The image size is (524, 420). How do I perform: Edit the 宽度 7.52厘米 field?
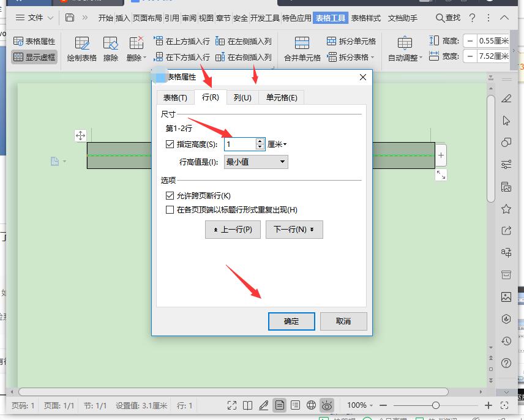(x=493, y=56)
